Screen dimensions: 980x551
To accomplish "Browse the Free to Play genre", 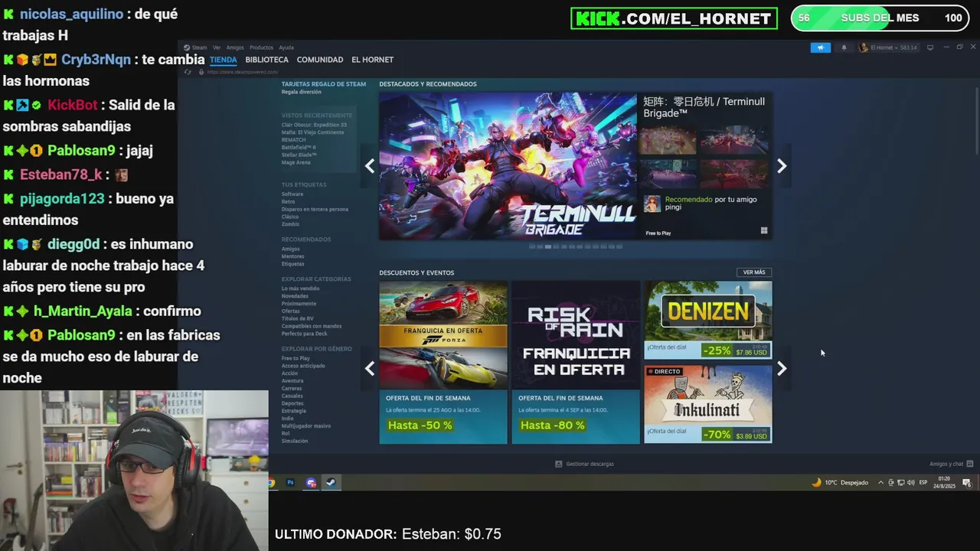I will tap(296, 358).
